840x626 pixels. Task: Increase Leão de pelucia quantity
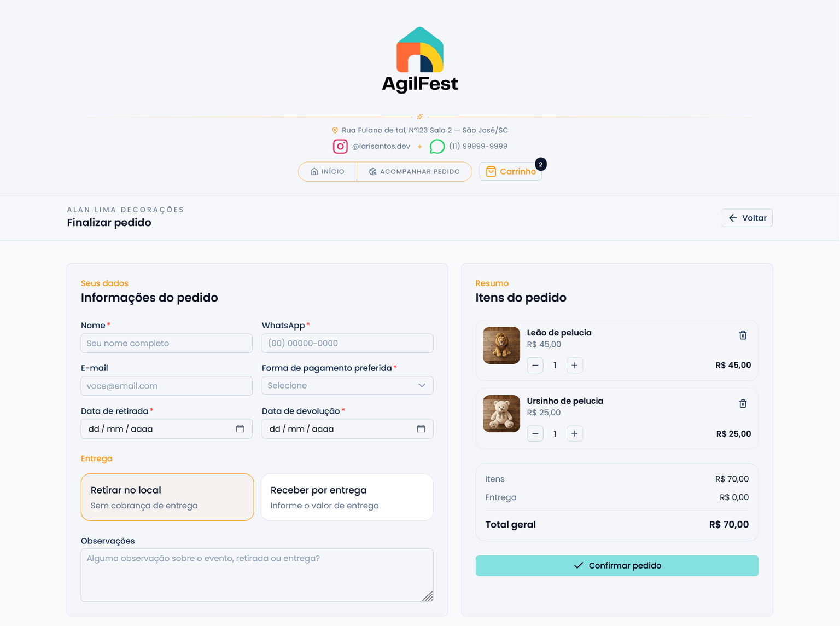(574, 365)
